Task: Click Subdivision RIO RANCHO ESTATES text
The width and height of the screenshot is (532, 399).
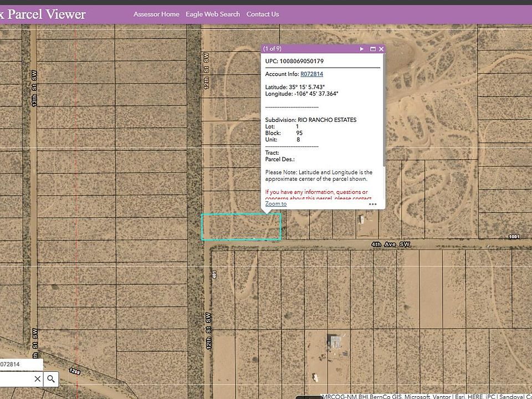Action: (311, 120)
